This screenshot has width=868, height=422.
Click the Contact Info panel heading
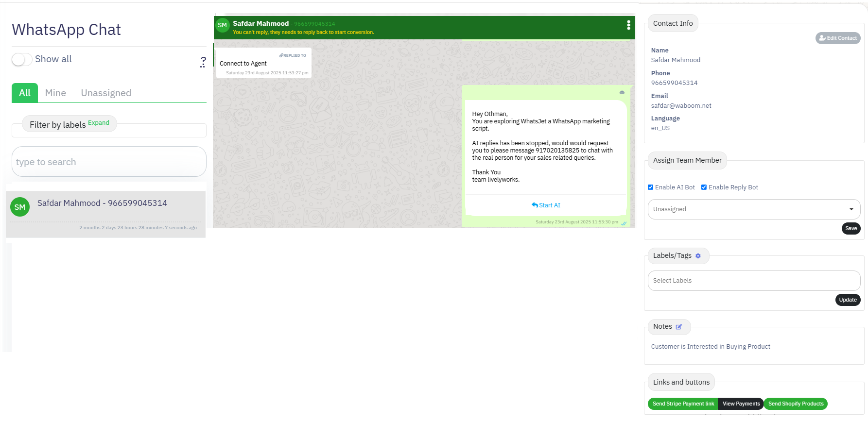coord(673,23)
